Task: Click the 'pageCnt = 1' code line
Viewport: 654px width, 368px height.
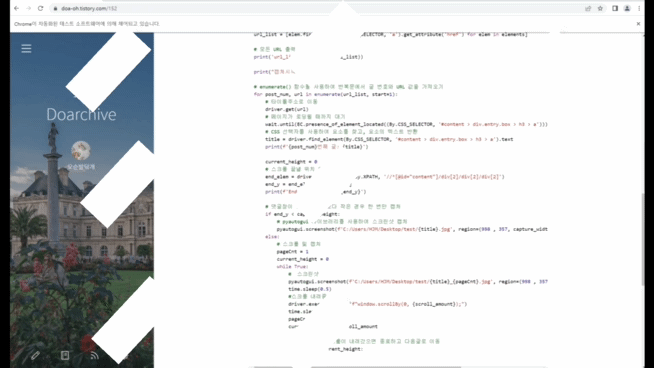Action: coord(292,252)
